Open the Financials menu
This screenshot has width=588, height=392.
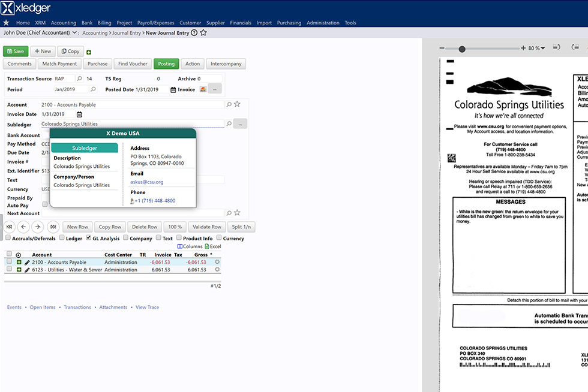(x=241, y=23)
